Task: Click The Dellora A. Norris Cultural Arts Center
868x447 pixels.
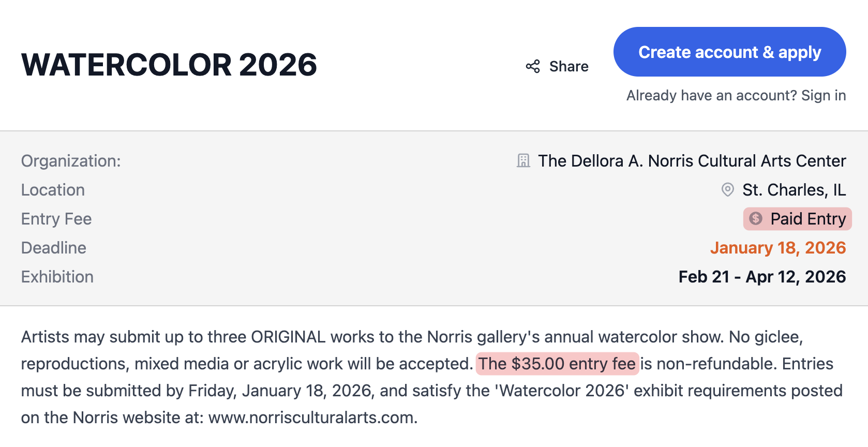Action: (692, 161)
